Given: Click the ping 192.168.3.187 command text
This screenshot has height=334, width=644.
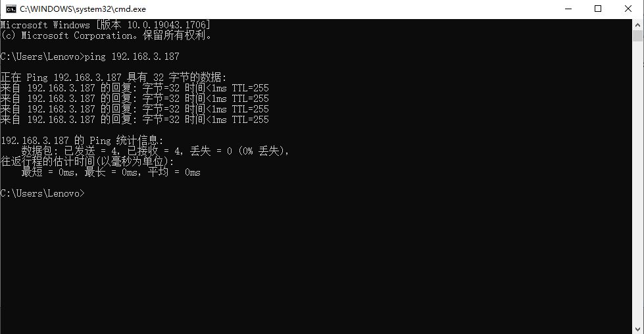Looking at the screenshot, I should [x=132, y=57].
